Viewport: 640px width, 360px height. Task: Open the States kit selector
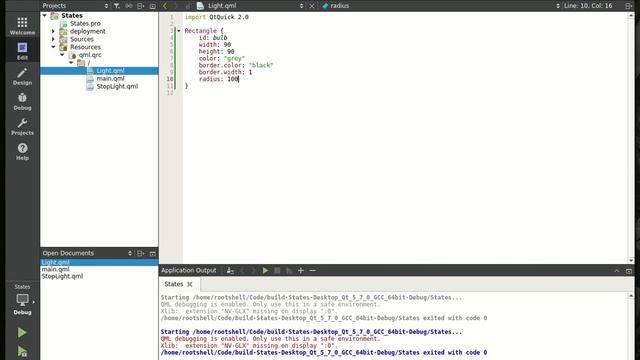[x=22, y=300]
